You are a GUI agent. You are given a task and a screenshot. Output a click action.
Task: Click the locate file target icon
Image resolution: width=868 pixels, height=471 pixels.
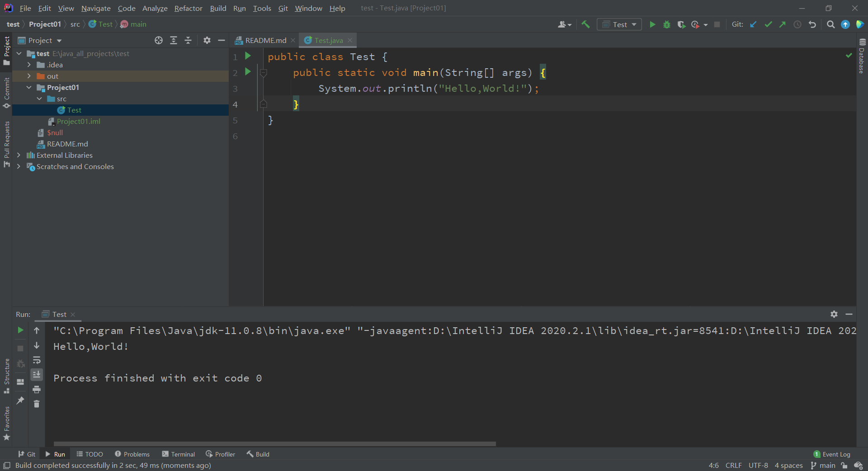click(x=159, y=40)
